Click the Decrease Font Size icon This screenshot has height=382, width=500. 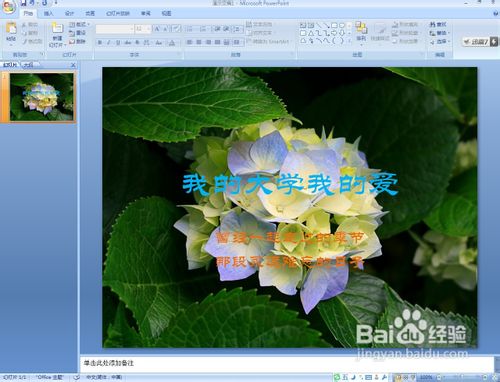point(166,29)
